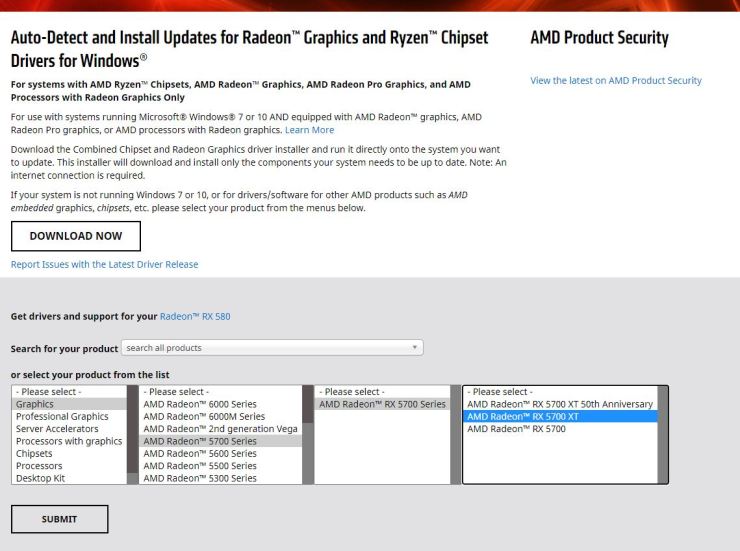The height and width of the screenshot is (551, 740).
Task: Select Server Accelerators category
Action: (x=69, y=428)
